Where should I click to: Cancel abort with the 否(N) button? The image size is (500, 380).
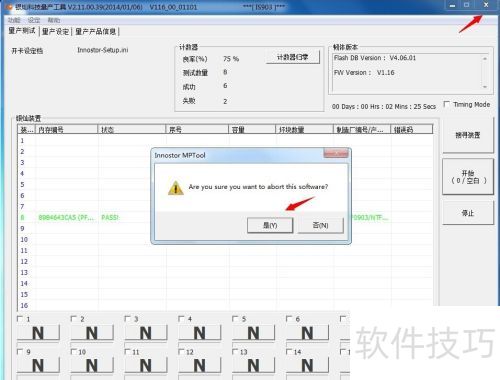[320, 225]
